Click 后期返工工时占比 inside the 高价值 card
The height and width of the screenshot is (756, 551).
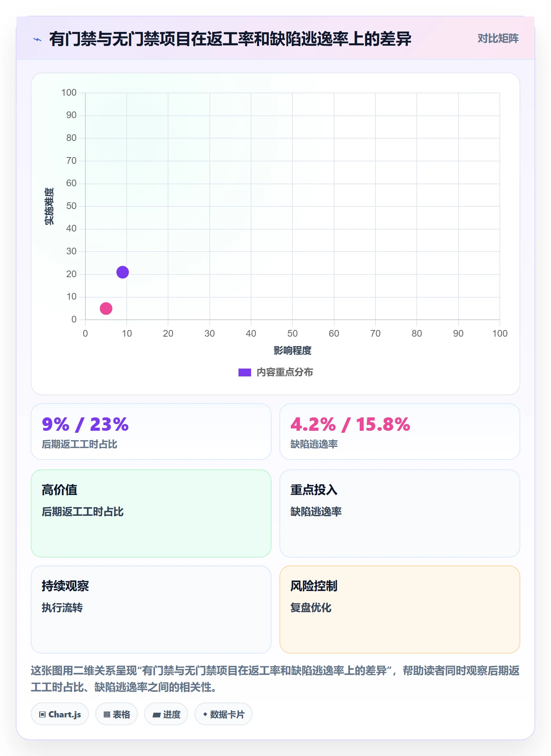point(83,511)
